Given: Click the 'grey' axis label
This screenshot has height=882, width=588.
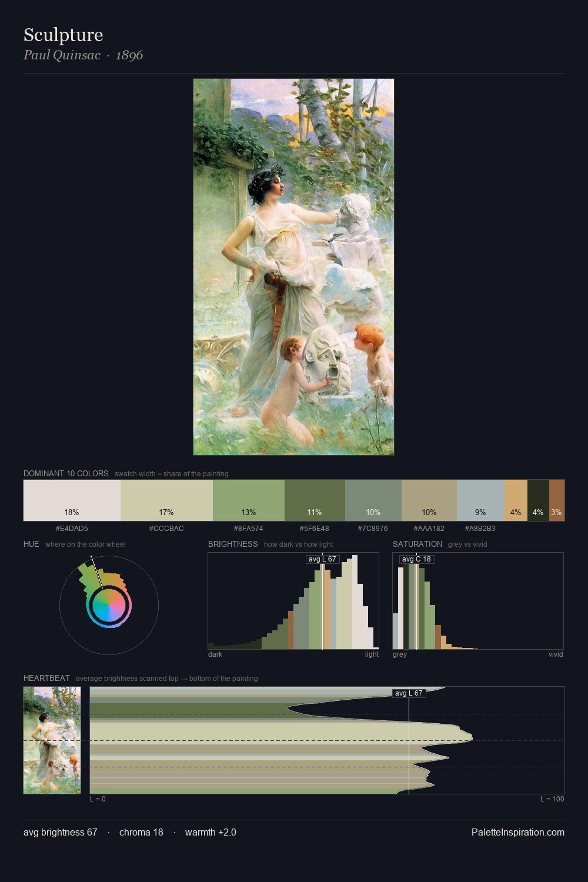Looking at the screenshot, I should [400, 654].
